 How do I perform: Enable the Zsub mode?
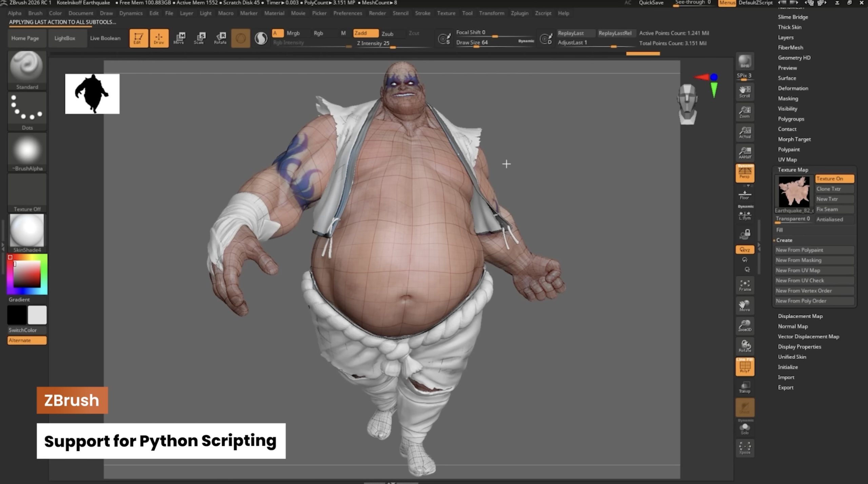(387, 33)
